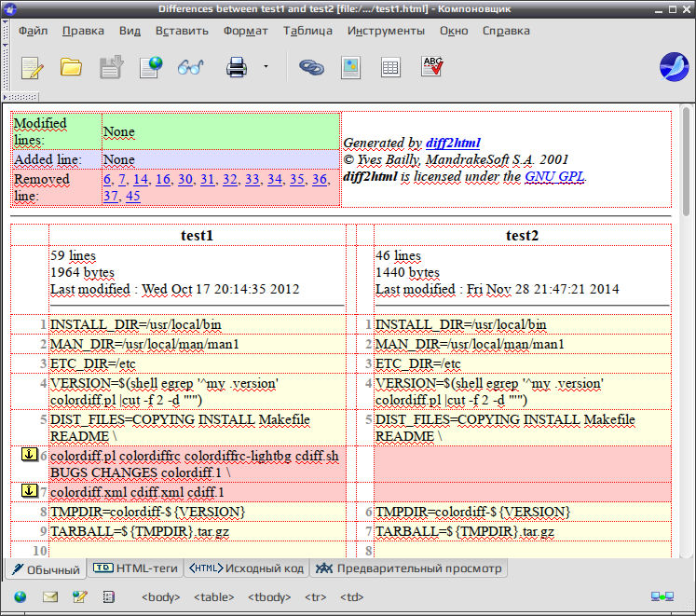
Task: Expand the collapsed toolbar grippy
Action: [x=20, y=96]
